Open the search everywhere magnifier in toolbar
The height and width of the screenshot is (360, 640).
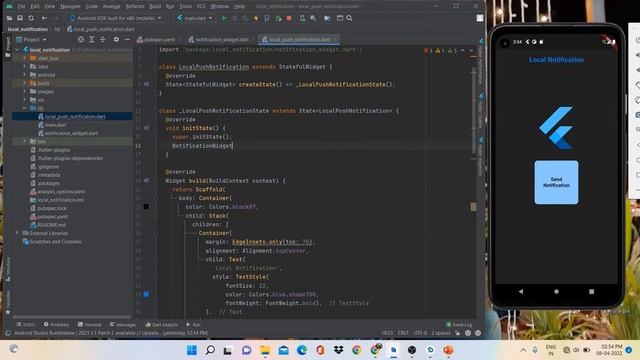tap(349, 18)
